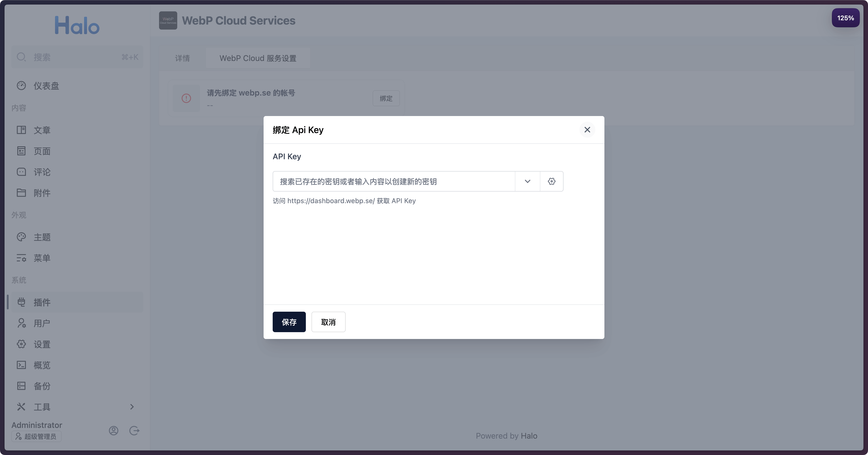
Task: Click the 125% zoom indicator badge
Action: click(846, 18)
